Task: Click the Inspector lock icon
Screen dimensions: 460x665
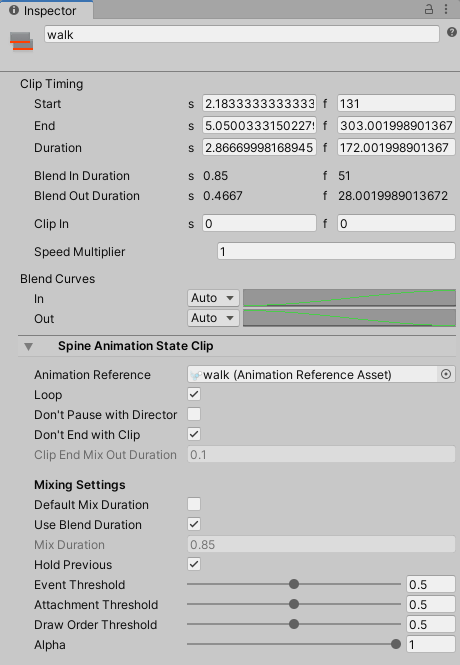Action: tap(429, 9)
